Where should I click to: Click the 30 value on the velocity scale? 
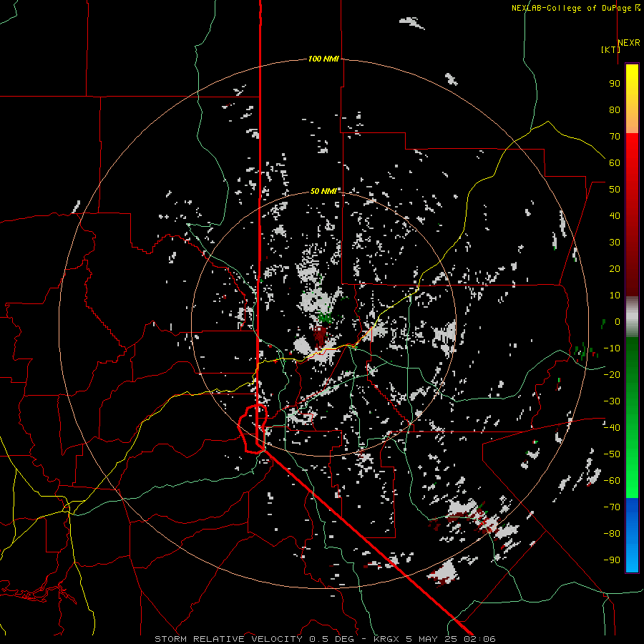tap(615, 243)
